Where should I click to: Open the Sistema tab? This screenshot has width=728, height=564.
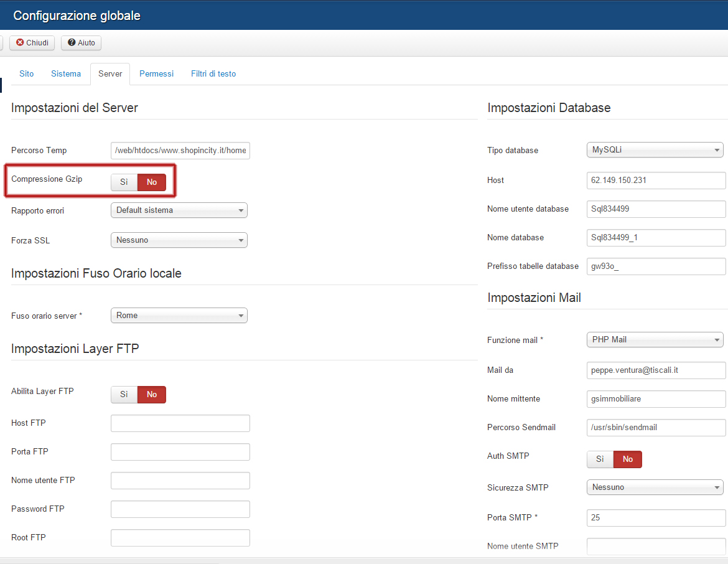66,73
